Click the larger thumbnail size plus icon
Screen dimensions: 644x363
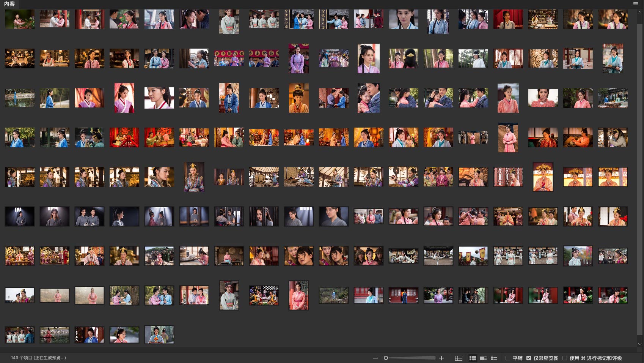pos(441,358)
